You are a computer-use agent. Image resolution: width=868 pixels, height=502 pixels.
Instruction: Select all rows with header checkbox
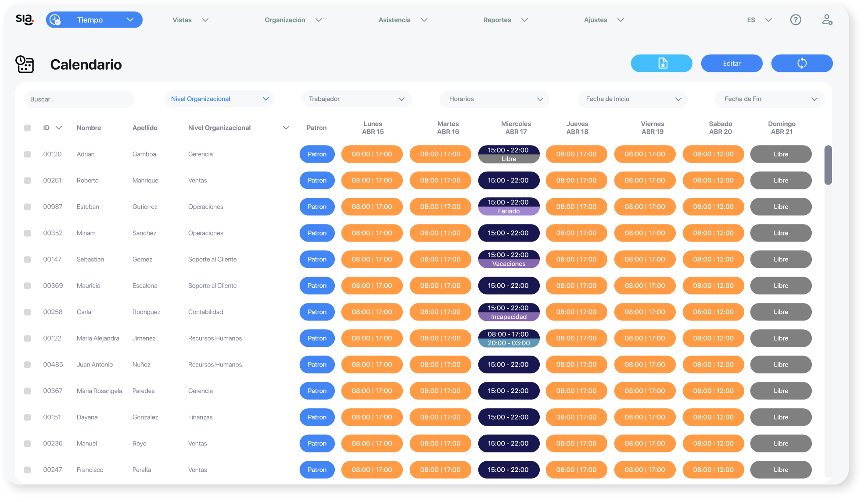[x=27, y=128]
